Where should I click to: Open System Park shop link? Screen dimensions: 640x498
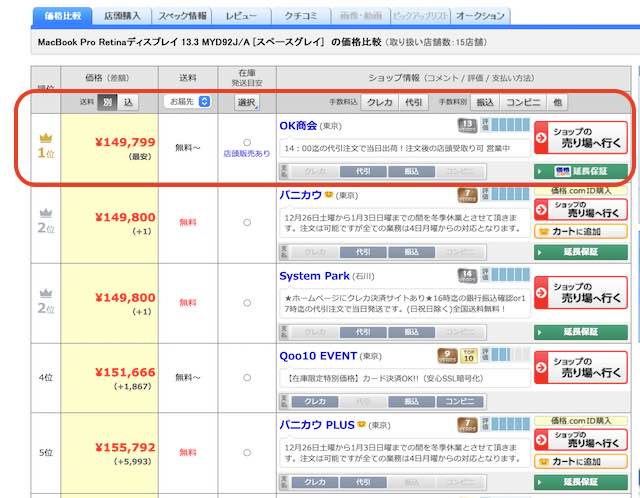click(315, 276)
